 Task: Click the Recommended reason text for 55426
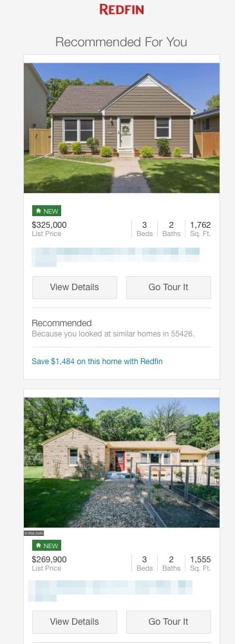tap(113, 334)
